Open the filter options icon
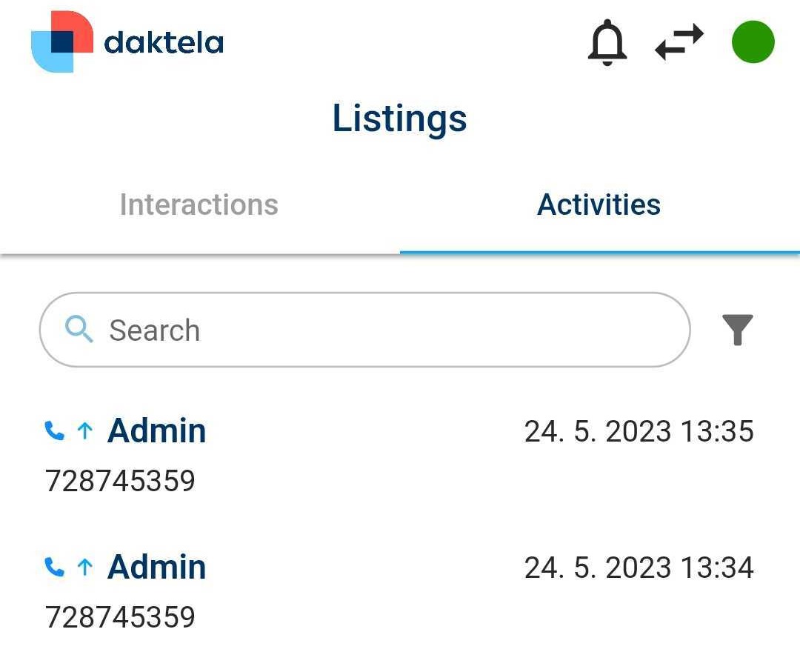800x672 pixels. pos(737,330)
